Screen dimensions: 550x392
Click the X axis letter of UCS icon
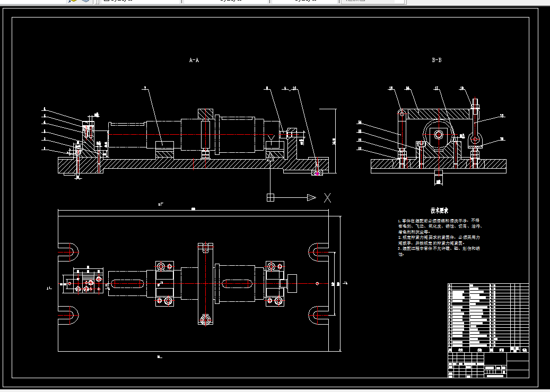(327, 198)
